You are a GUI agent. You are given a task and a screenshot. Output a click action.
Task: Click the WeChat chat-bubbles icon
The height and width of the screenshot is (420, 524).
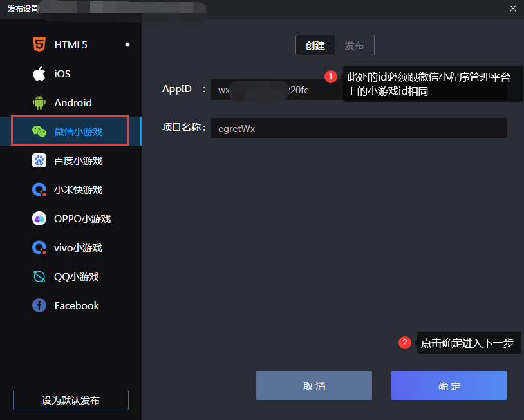point(39,131)
